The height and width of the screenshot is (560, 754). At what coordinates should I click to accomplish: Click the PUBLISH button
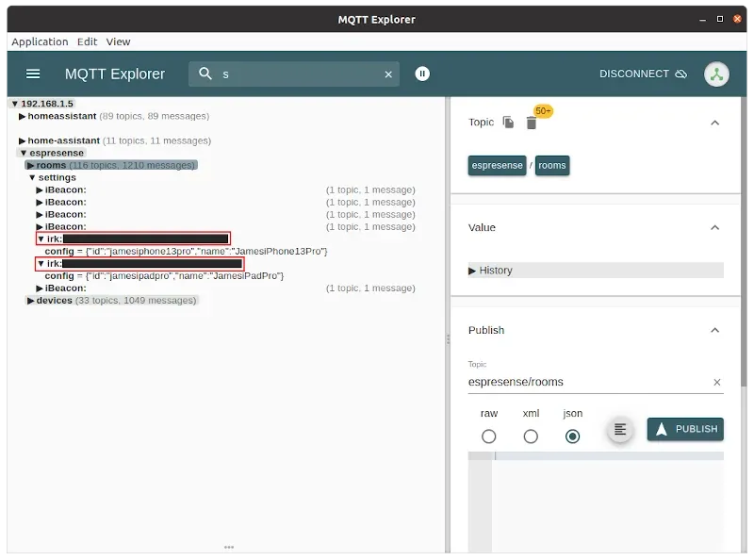685,429
